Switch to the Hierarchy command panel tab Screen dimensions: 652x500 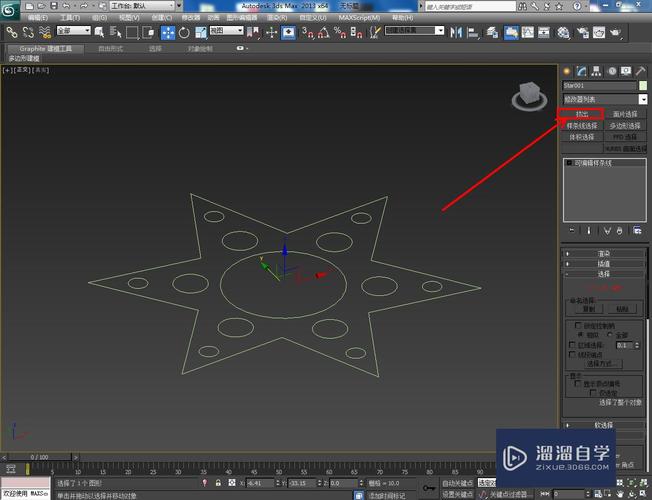596,71
